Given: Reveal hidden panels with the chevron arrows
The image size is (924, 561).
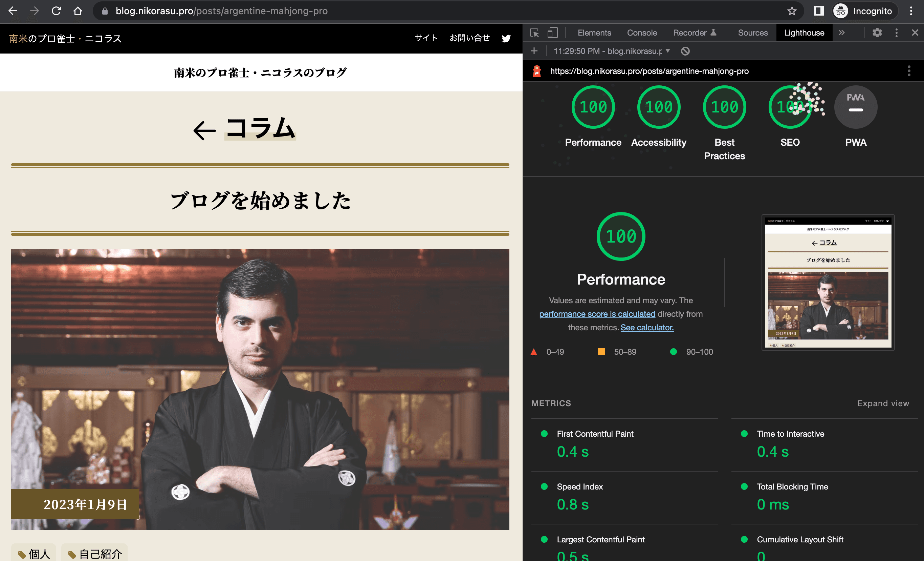Looking at the screenshot, I should tap(841, 33).
